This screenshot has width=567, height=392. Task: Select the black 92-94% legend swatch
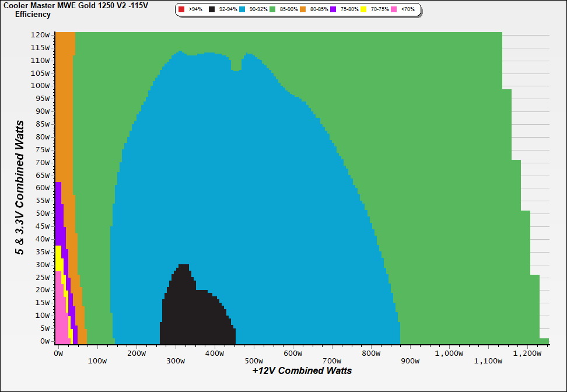[x=212, y=10]
